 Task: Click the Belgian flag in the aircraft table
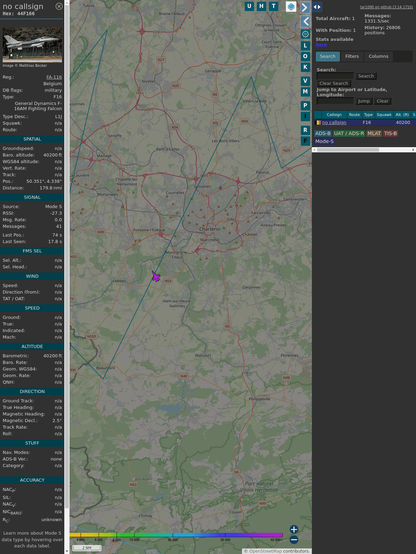(x=318, y=123)
